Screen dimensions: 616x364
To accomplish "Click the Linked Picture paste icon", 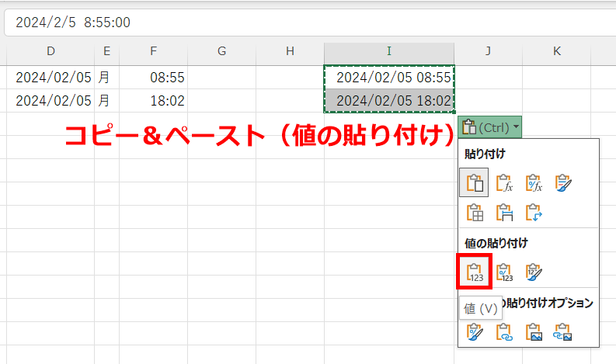I will tap(563, 331).
